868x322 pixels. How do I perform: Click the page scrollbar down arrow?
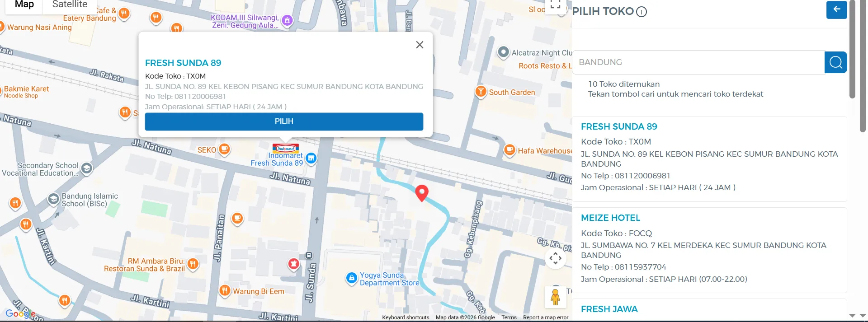coord(863,316)
